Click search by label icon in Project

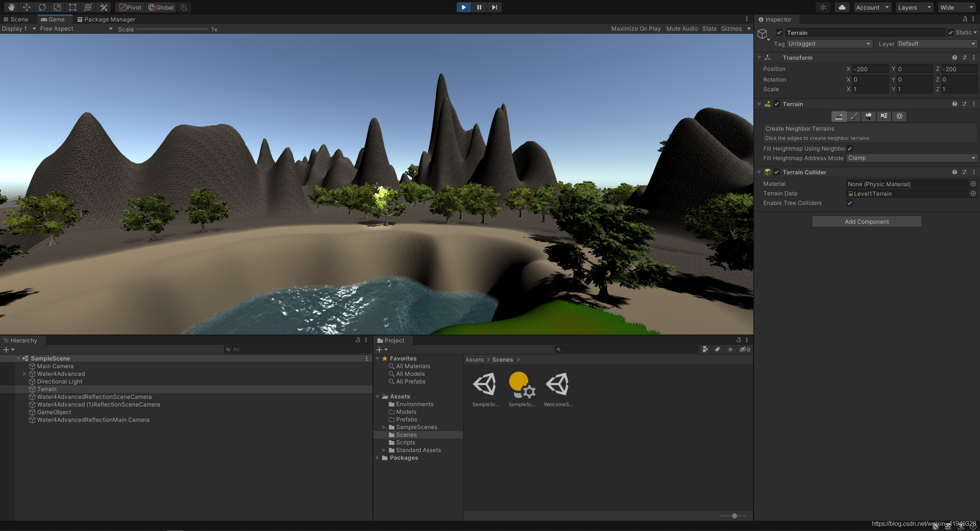(717, 349)
